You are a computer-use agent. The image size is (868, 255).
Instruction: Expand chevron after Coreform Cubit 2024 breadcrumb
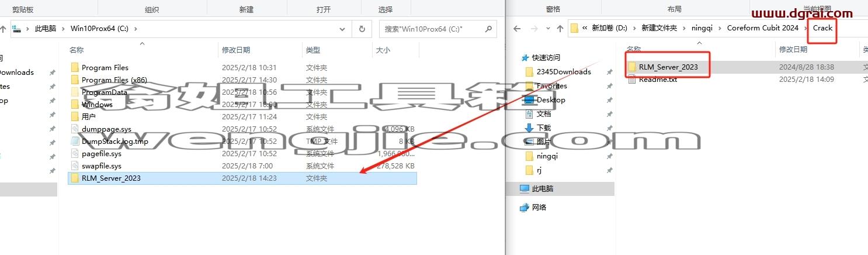[x=805, y=27]
